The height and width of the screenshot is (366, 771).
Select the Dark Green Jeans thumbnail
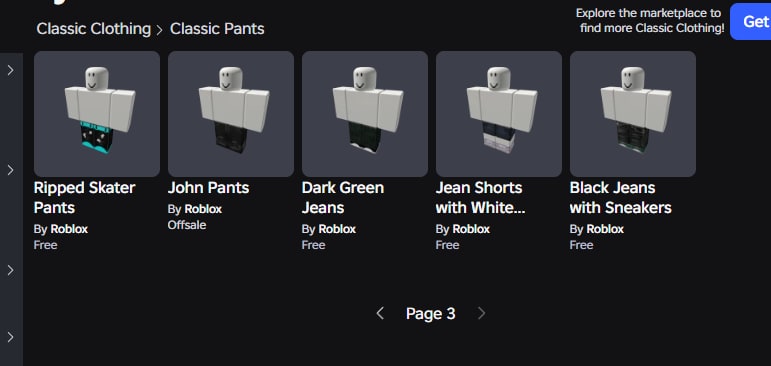[365, 114]
